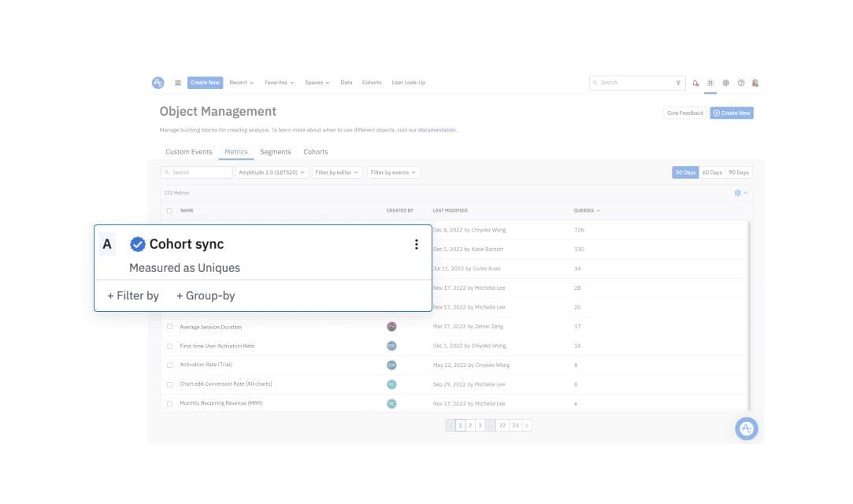Open the Filter by editor dropdown

[337, 172]
